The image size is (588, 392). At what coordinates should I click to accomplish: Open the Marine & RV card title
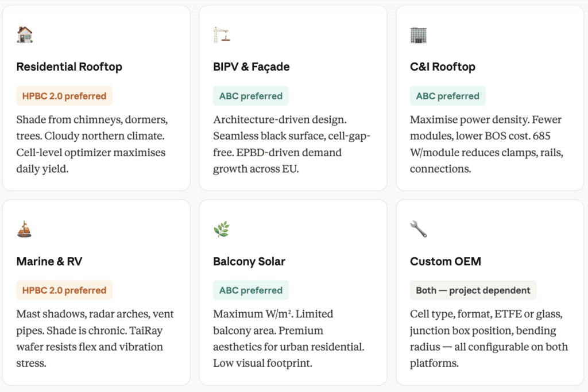(49, 262)
